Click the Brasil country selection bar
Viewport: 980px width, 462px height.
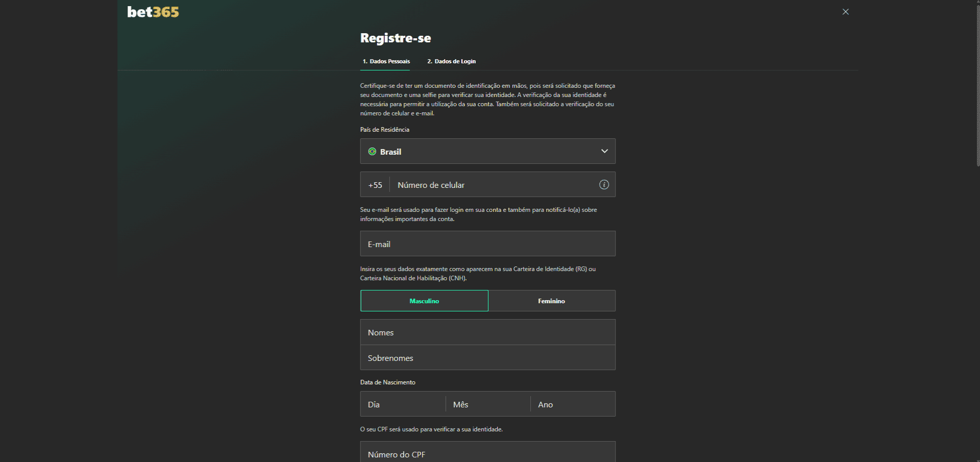(487, 151)
